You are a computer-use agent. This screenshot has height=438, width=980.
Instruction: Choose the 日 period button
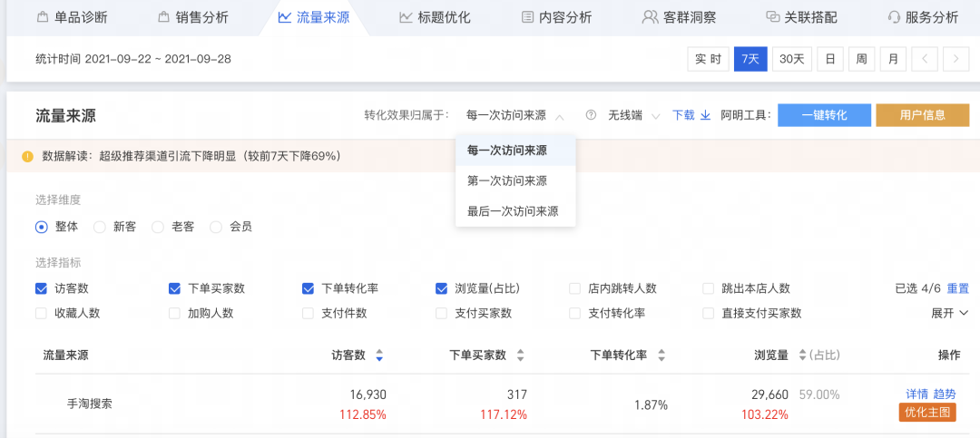point(830,59)
